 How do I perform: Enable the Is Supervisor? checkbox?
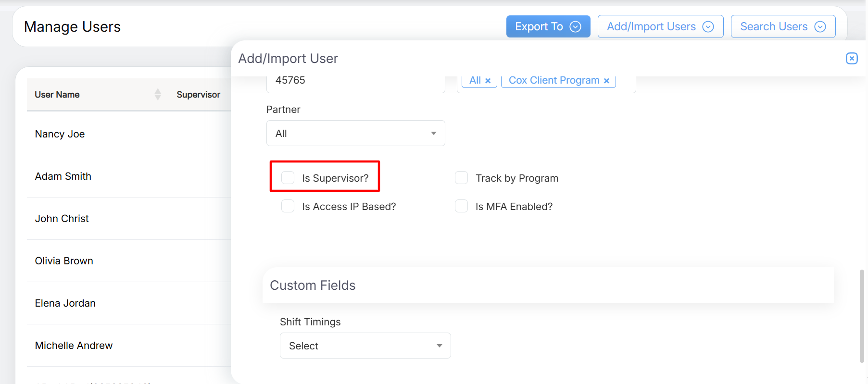point(288,178)
